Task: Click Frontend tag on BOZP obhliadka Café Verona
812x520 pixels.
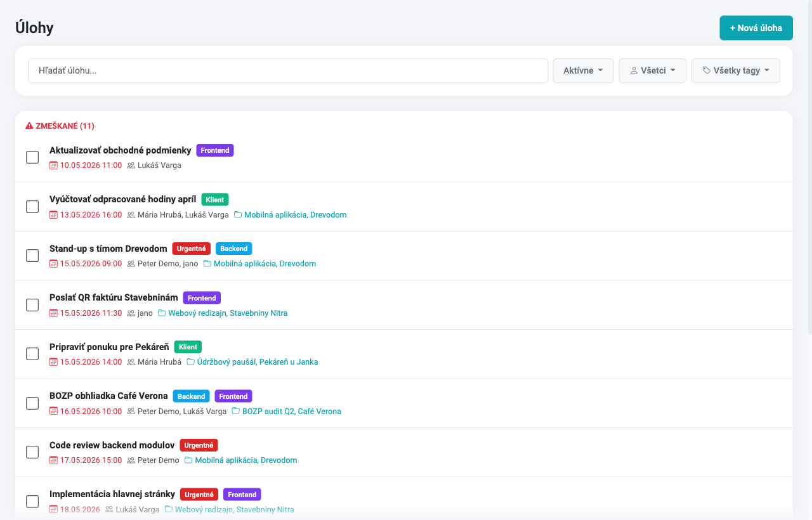Action: coord(233,396)
